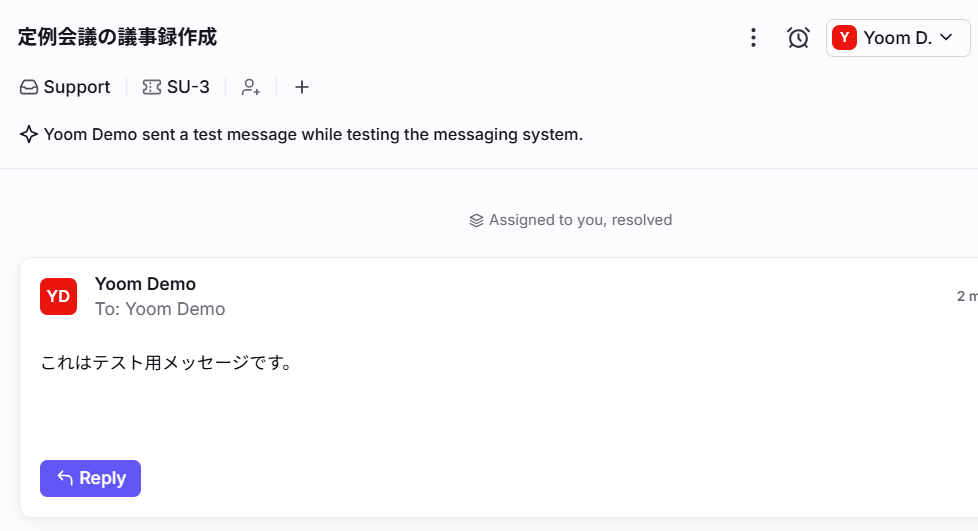The width and height of the screenshot is (978, 531).
Task: Click the chevron next to Yoom D.
Action: pyautogui.click(x=946, y=38)
